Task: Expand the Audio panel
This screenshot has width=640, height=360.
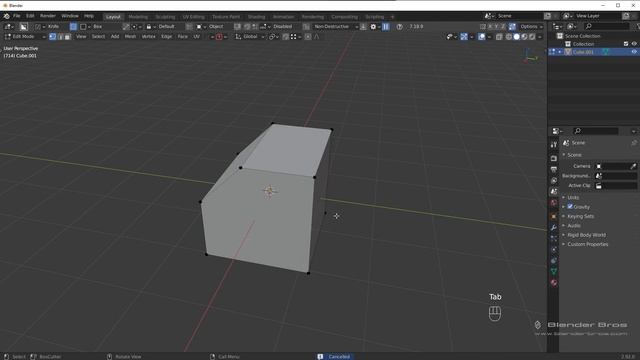Action: [x=573, y=226]
